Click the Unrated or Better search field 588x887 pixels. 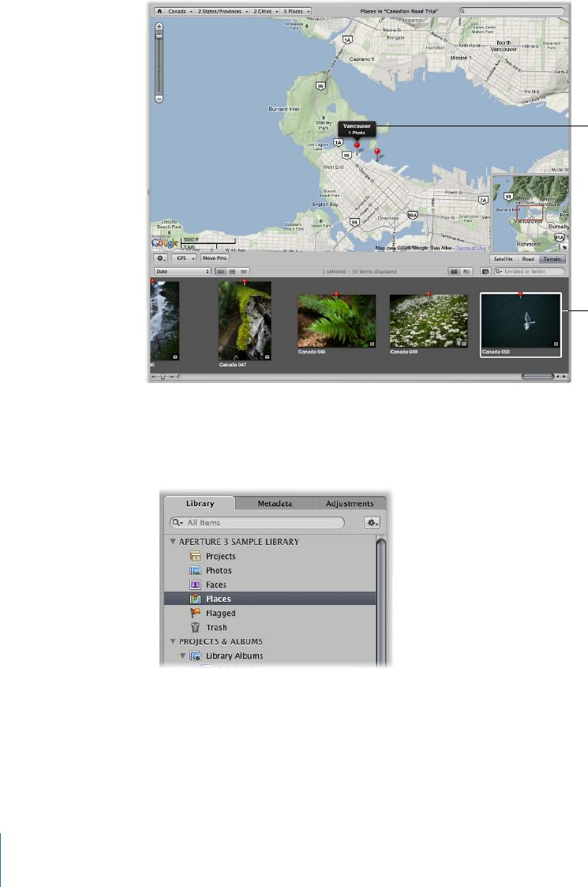[529, 272]
